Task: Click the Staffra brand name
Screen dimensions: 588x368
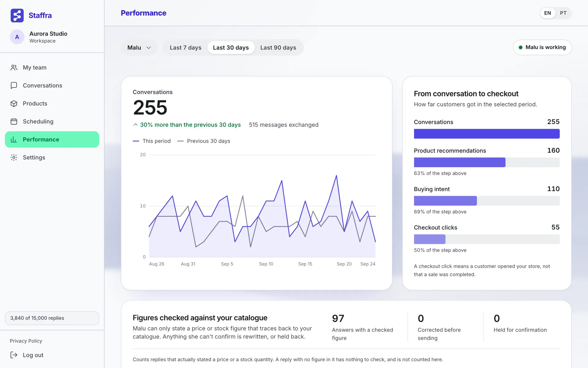Action: 40,15
